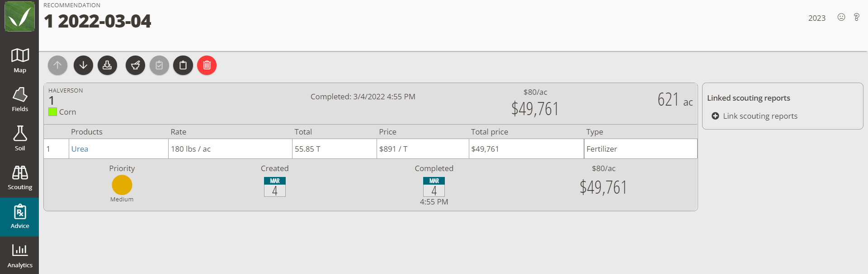Click the down arrow toolbar button
The width and height of the screenshot is (868, 274).
click(x=83, y=65)
